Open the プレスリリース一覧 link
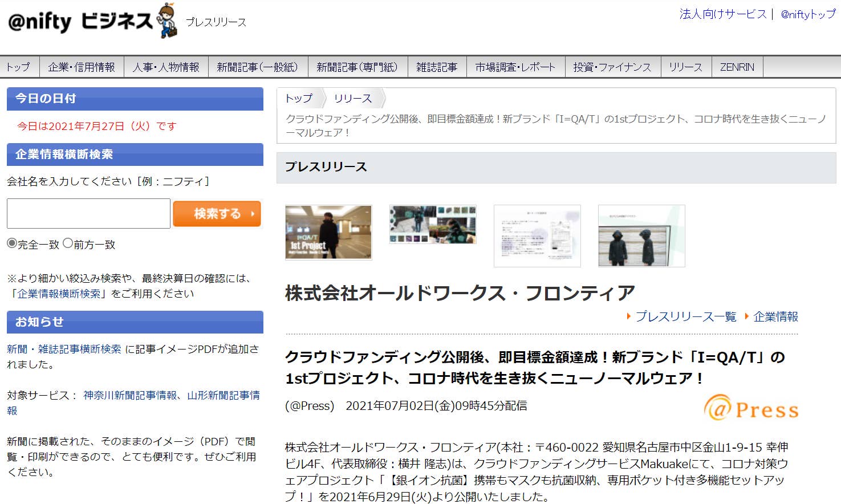 click(x=685, y=316)
